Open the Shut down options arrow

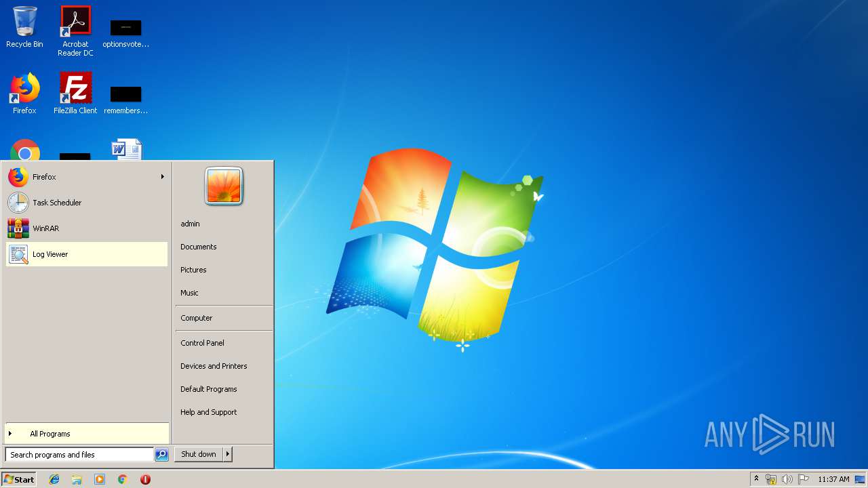pyautogui.click(x=228, y=454)
